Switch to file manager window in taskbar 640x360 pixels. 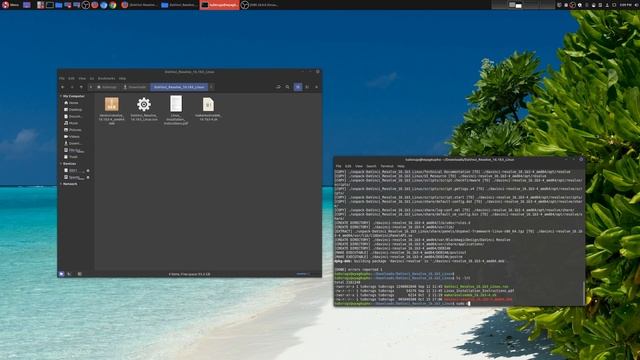tap(179, 5)
